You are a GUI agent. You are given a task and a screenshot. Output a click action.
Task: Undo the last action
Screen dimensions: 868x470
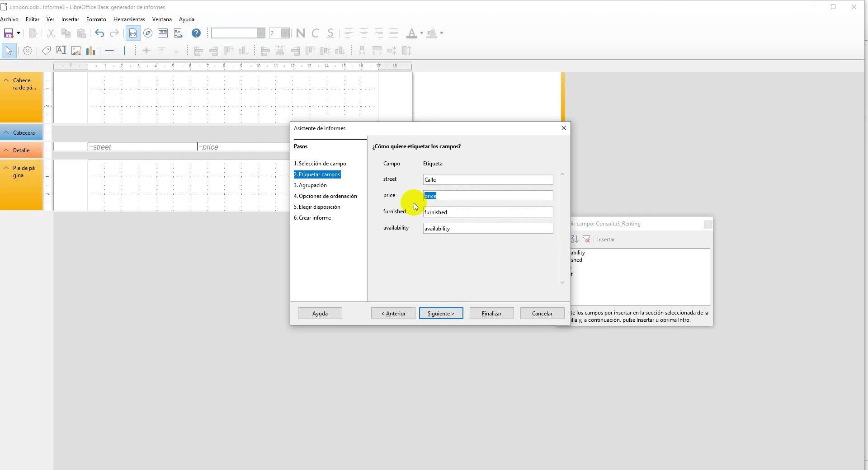pos(99,33)
